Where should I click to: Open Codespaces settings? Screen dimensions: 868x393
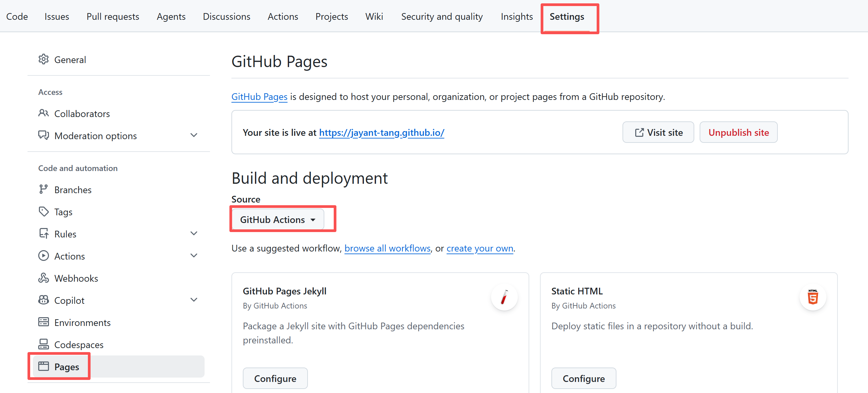click(x=118, y=344)
